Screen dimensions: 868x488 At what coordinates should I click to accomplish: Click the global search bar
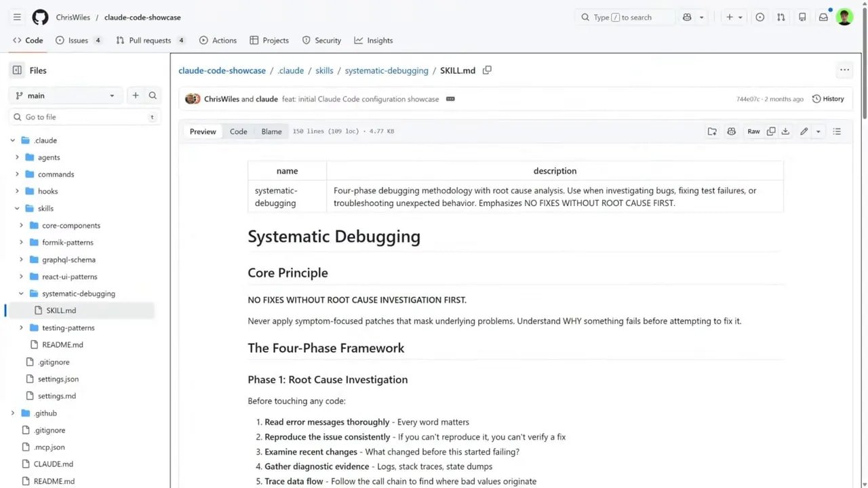tap(624, 17)
